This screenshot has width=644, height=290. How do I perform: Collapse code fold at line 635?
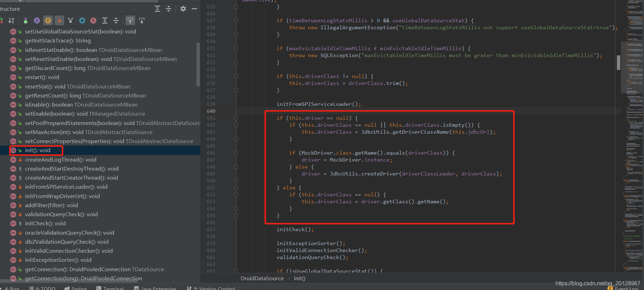236,76
